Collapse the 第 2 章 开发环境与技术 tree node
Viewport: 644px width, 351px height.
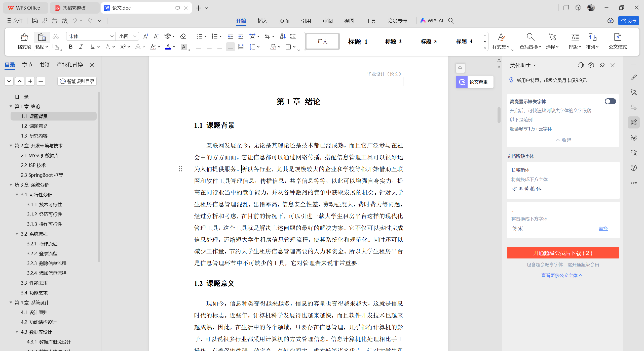tap(11, 146)
